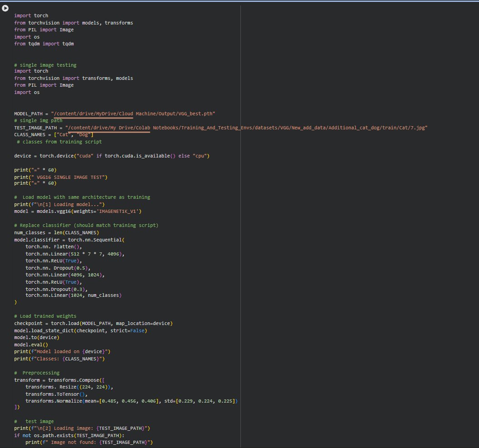Click the 'if not os.path.exists(TEST_IMAGE_PATH)' line
Screen dimensions: 479x448
click(x=69, y=435)
